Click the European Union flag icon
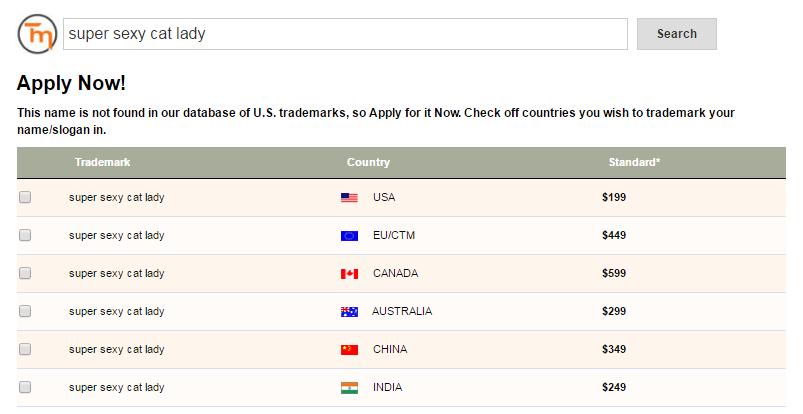This screenshot has width=803, height=414. pos(349,236)
